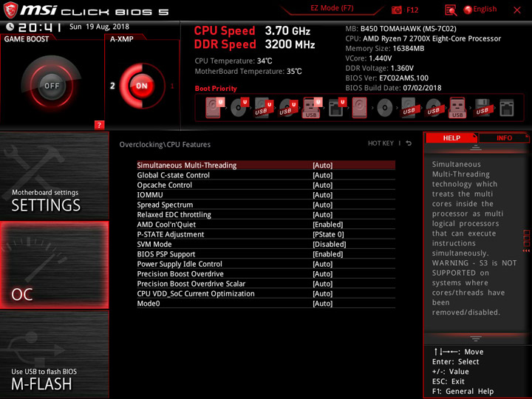Select the legacy CD/DVD boot icon without U badge
532x399 pixels.
pos(384,108)
